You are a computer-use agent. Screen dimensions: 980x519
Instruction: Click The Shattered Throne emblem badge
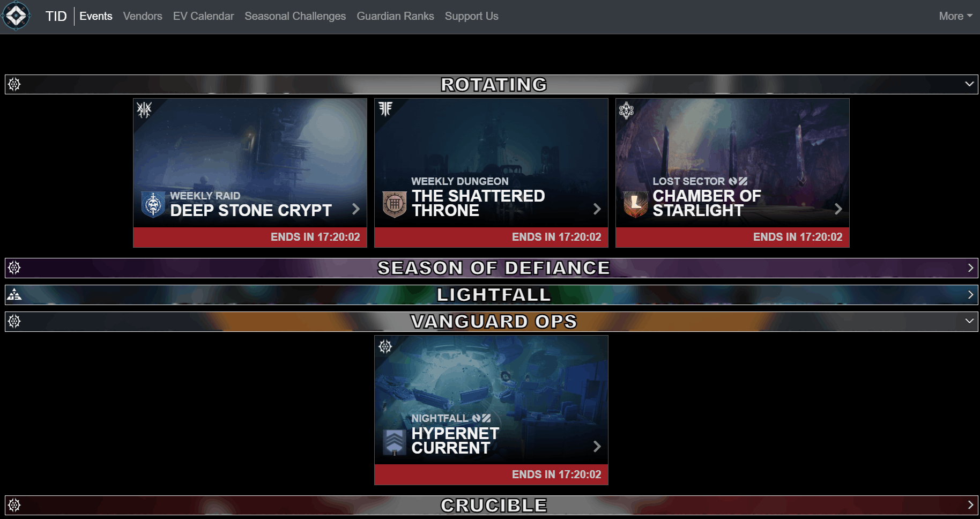tap(395, 204)
